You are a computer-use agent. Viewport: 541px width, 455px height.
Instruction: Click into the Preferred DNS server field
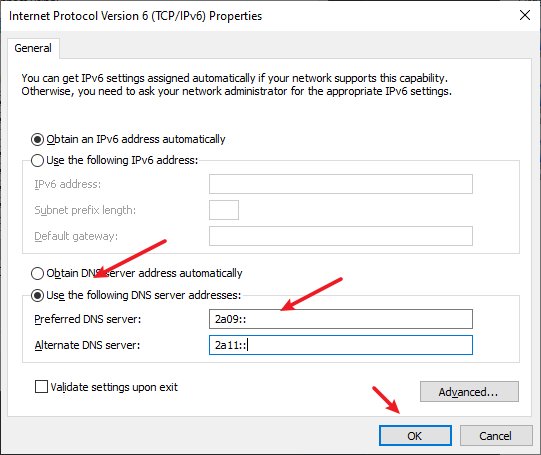[341, 319]
